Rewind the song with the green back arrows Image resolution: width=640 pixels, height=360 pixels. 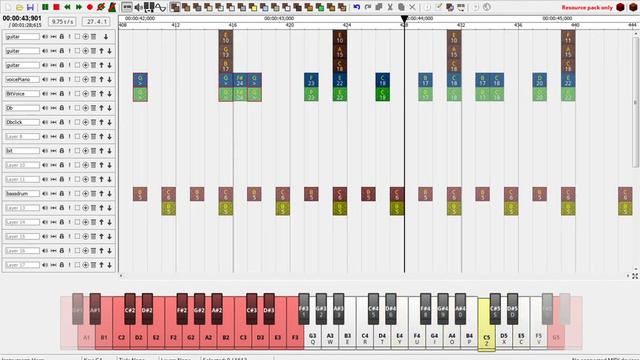point(67,7)
